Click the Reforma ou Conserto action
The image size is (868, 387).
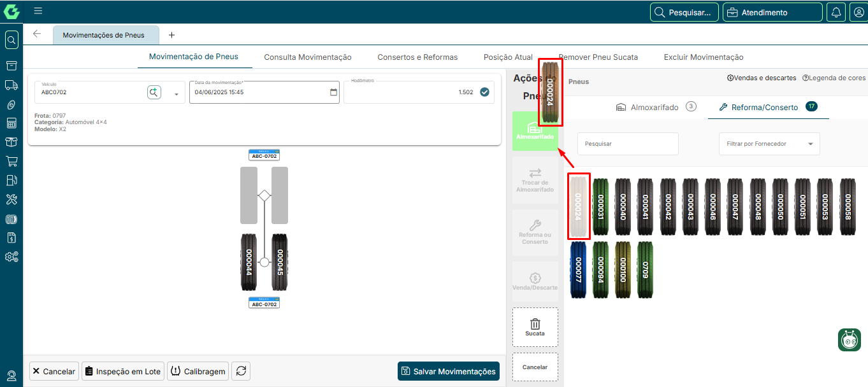[535, 233]
